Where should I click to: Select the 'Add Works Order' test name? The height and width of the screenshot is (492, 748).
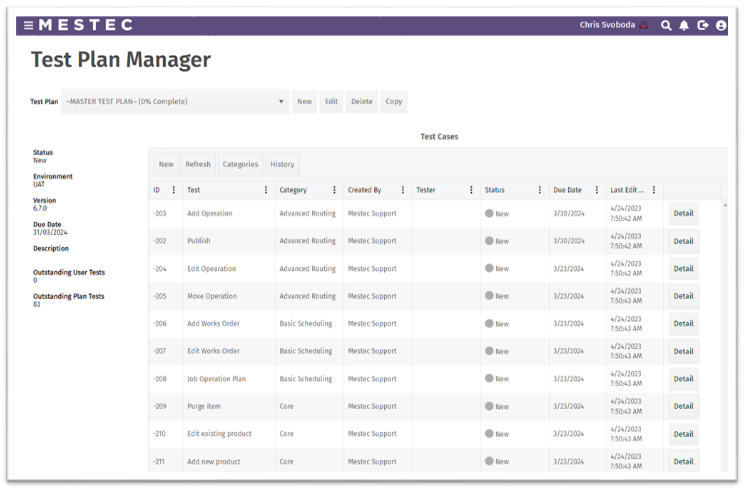point(213,324)
